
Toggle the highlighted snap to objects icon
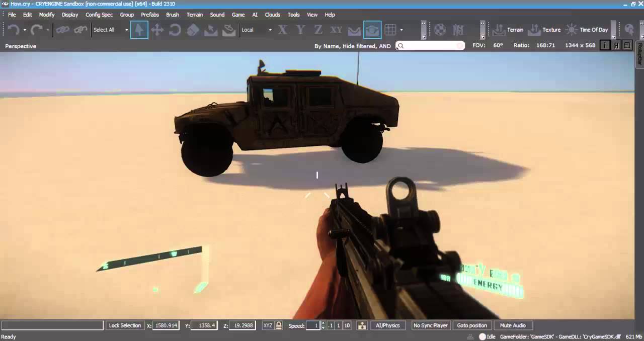tap(372, 30)
